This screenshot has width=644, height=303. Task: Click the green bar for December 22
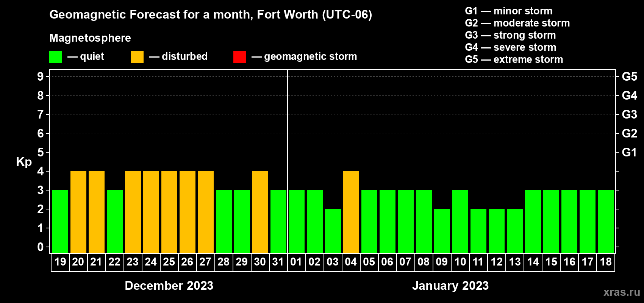pyautogui.click(x=115, y=221)
